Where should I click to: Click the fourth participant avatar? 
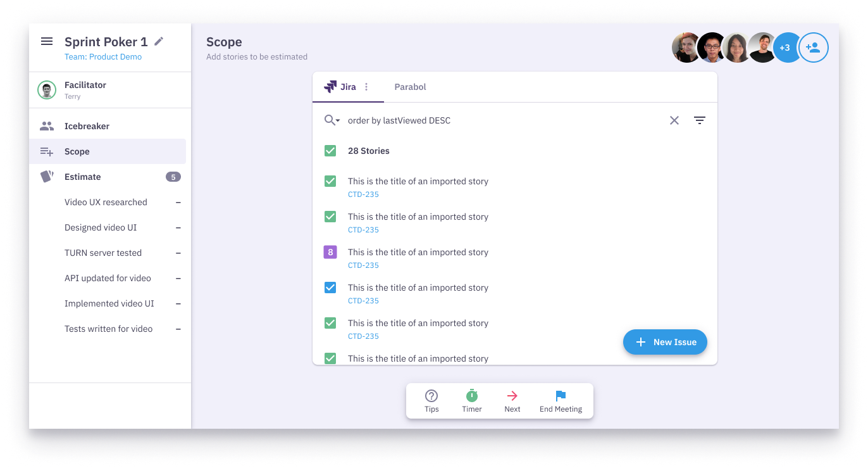pos(763,47)
